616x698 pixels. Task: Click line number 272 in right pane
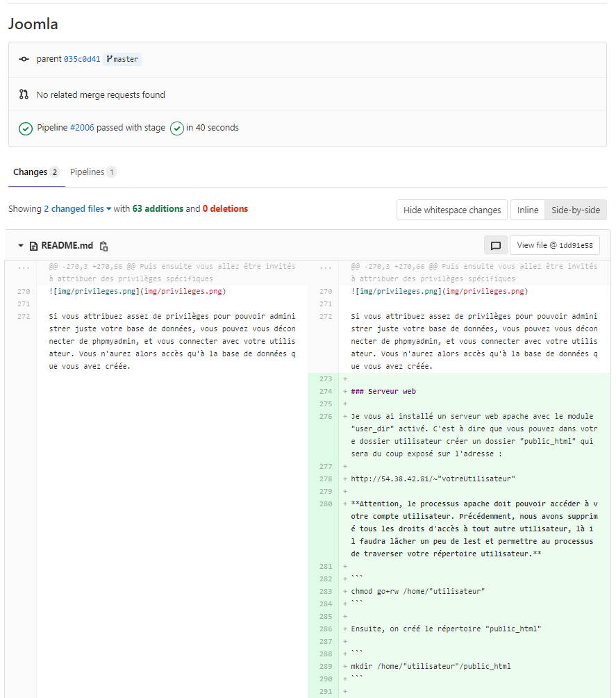326,317
